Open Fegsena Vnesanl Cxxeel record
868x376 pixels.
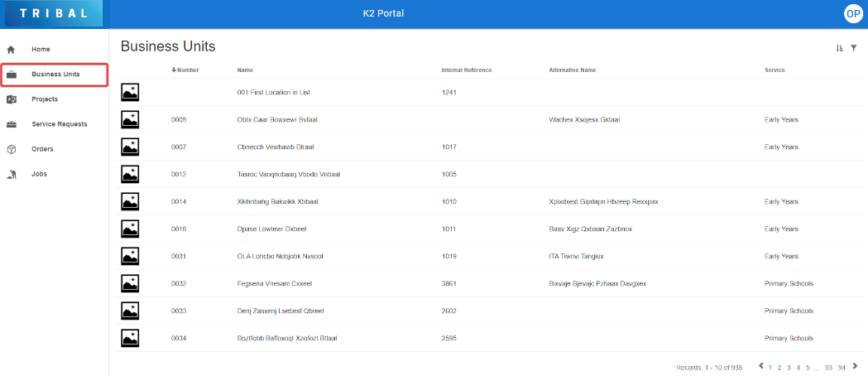click(x=274, y=283)
